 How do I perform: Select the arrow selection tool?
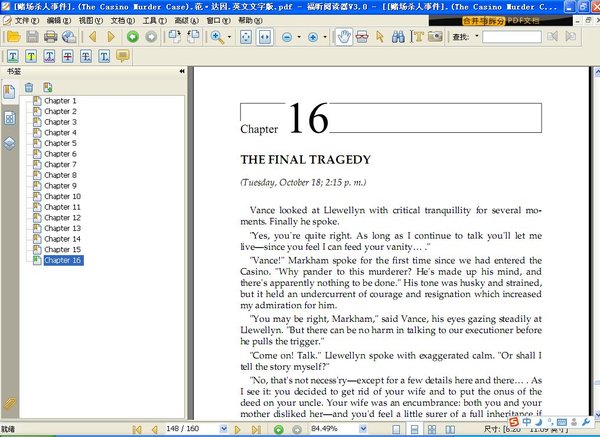[x=380, y=37]
